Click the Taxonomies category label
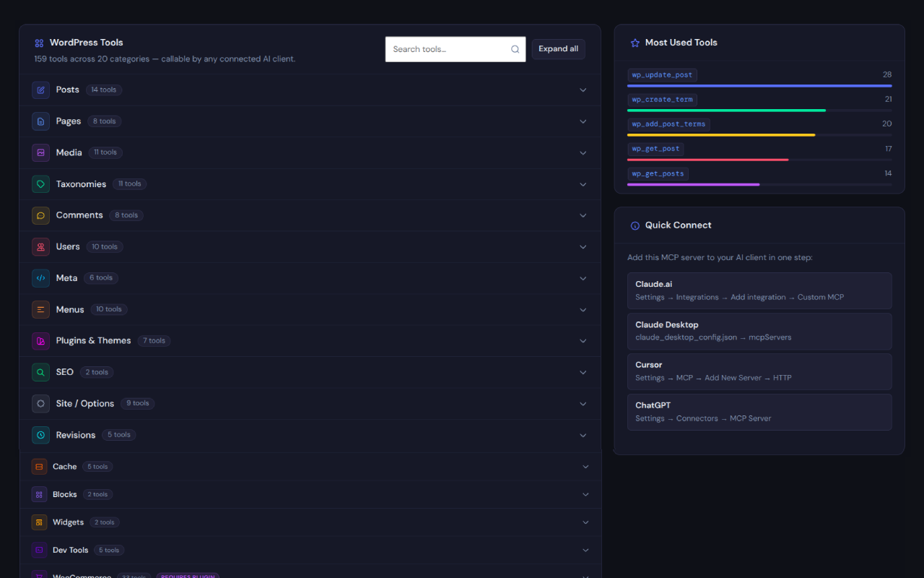The width and height of the screenshot is (924, 578). 81,184
